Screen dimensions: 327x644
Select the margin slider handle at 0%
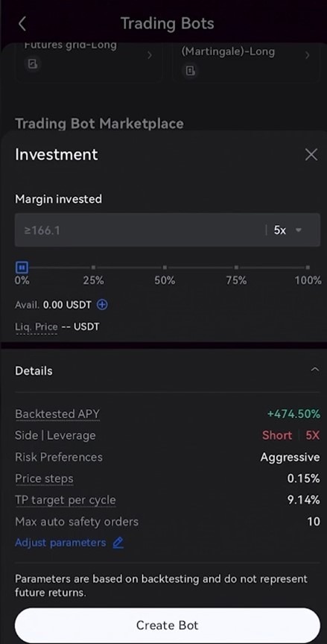[x=22, y=268]
